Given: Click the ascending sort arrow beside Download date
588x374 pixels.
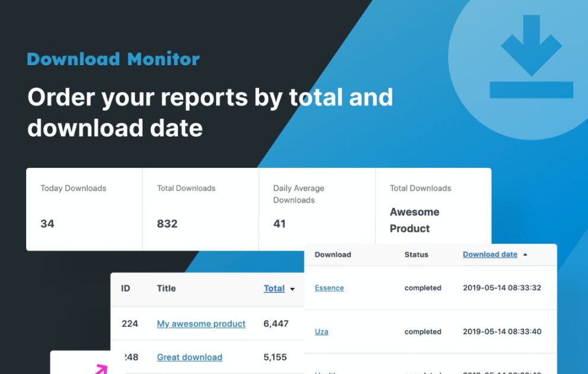Looking at the screenshot, I should tap(525, 255).
